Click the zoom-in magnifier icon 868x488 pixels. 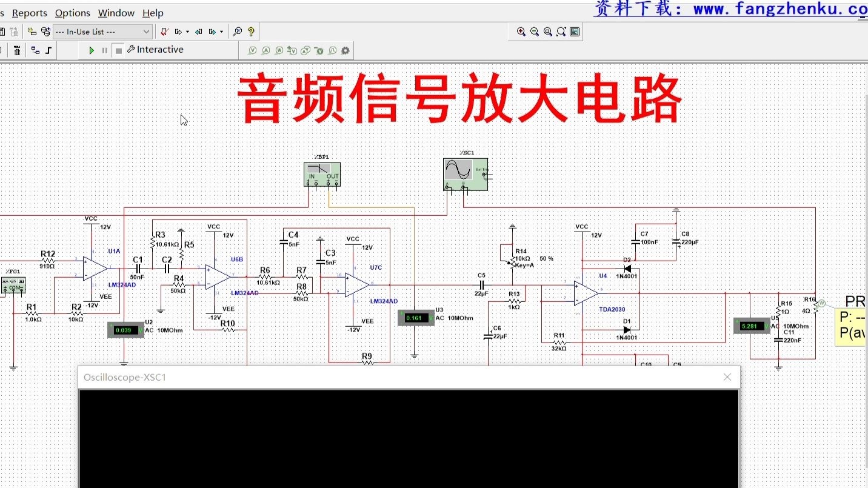(521, 32)
